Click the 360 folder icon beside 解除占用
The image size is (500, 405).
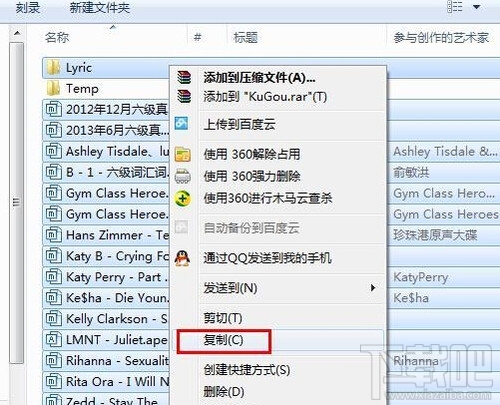tap(183, 154)
